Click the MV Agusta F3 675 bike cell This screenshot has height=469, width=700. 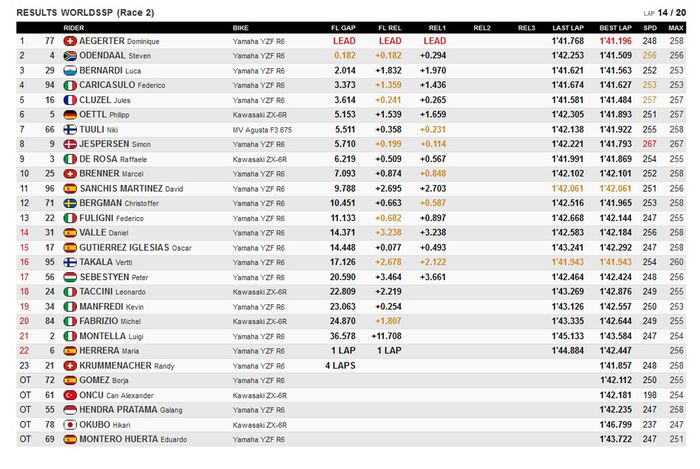pos(262,130)
